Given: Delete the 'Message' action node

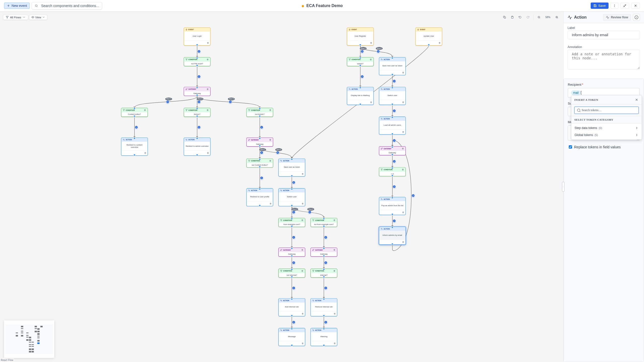Looking at the screenshot, I should pyautogui.click(x=302, y=343).
